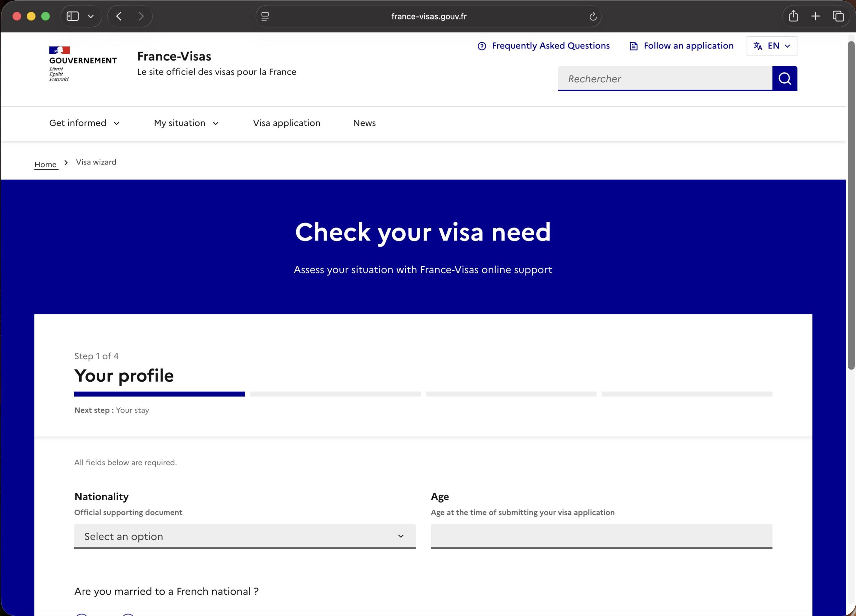
Task: Click the Next step : Your stay text
Action: [x=111, y=410]
